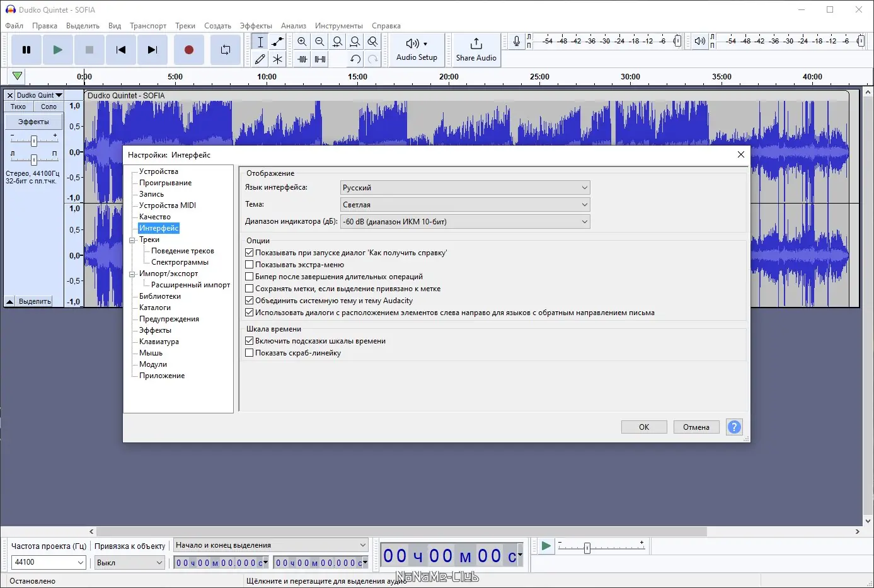
Task: Click the Skip to End button
Action: click(x=152, y=50)
